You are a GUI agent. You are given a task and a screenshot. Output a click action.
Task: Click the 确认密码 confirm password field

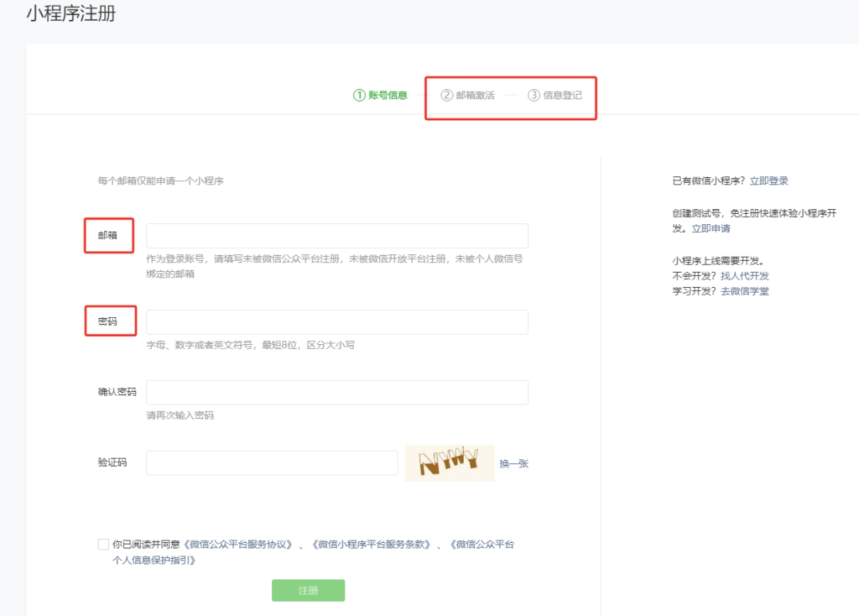coord(337,393)
